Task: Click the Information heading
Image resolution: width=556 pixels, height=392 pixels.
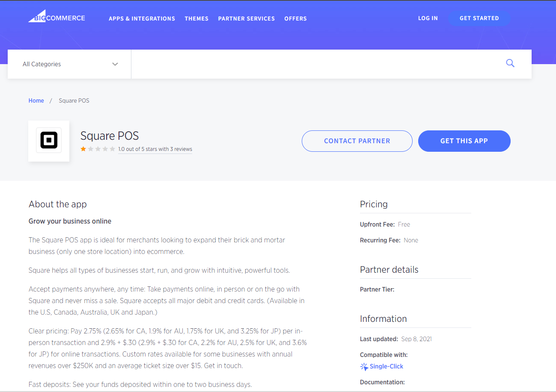Action: click(x=383, y=319)
